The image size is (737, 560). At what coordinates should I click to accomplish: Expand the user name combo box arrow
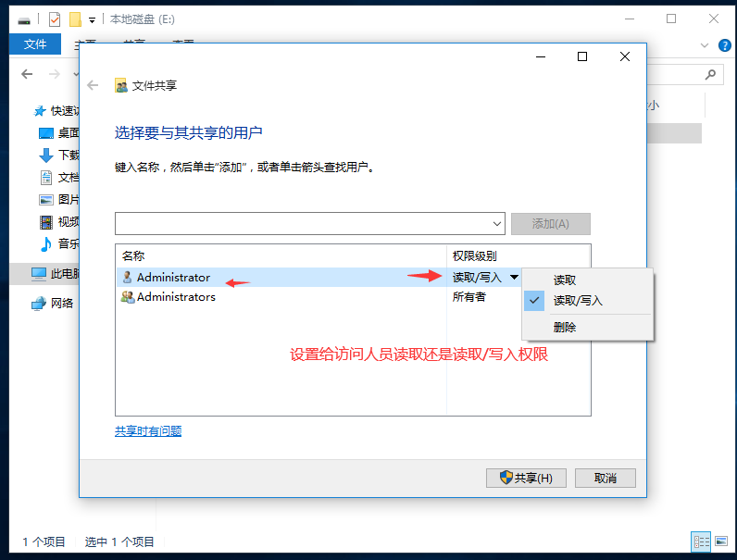coord(497,224)
